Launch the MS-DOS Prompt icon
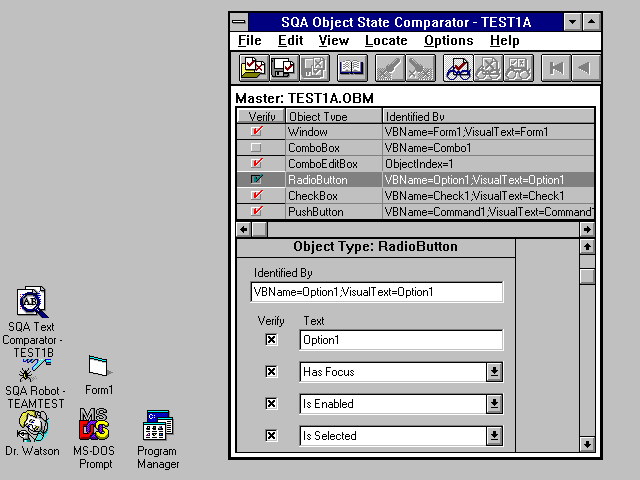Image resolution: width=640 pixels, height=480 pixels. pos(95,426)
